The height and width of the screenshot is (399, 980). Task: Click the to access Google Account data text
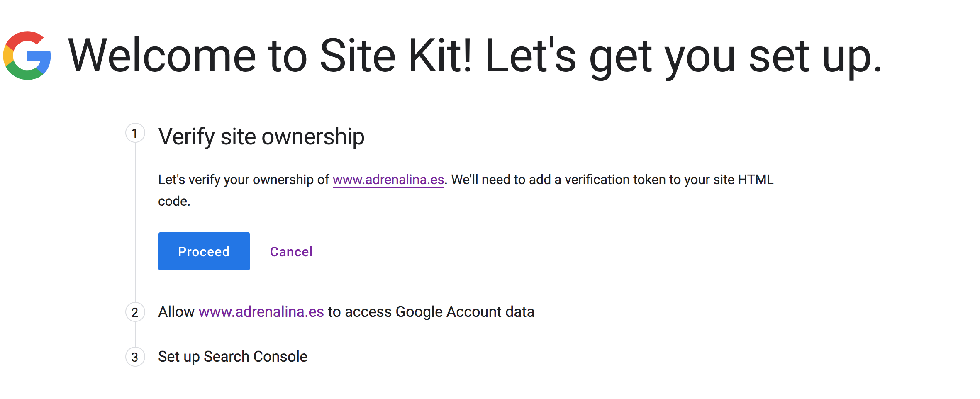431,312
